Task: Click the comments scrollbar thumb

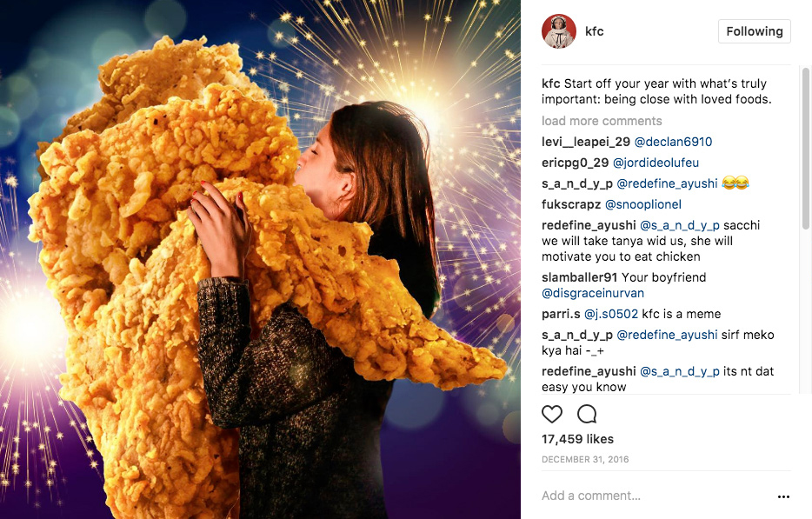Action: 805,148
